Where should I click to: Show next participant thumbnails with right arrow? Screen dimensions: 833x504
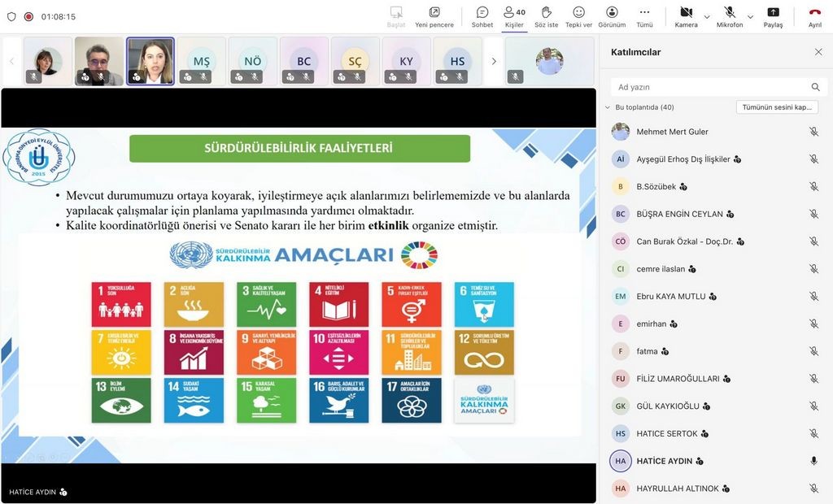(493, 61)
